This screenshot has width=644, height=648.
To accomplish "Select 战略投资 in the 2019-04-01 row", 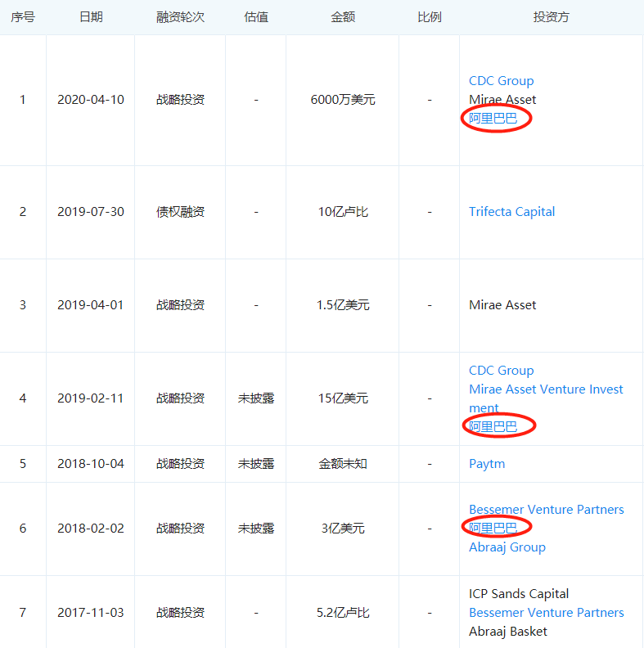I will click(x=180, y=305).
